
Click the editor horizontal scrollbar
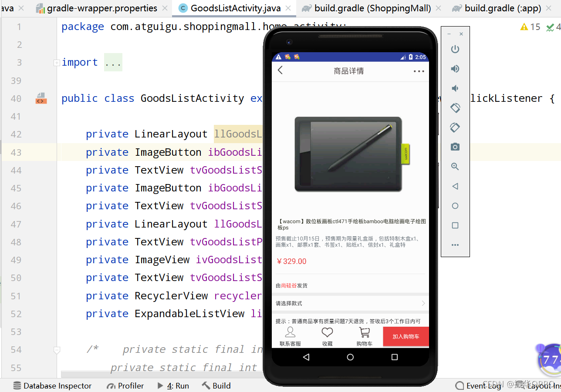(162, 374)
